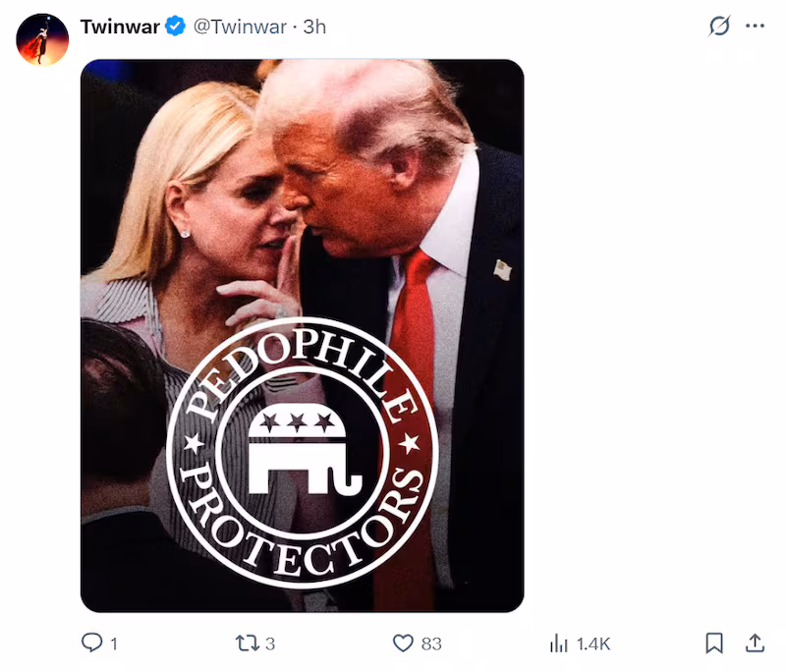The image size is (786, 672).
Task: Click the repost arrows icon
Action: [249, 644]
